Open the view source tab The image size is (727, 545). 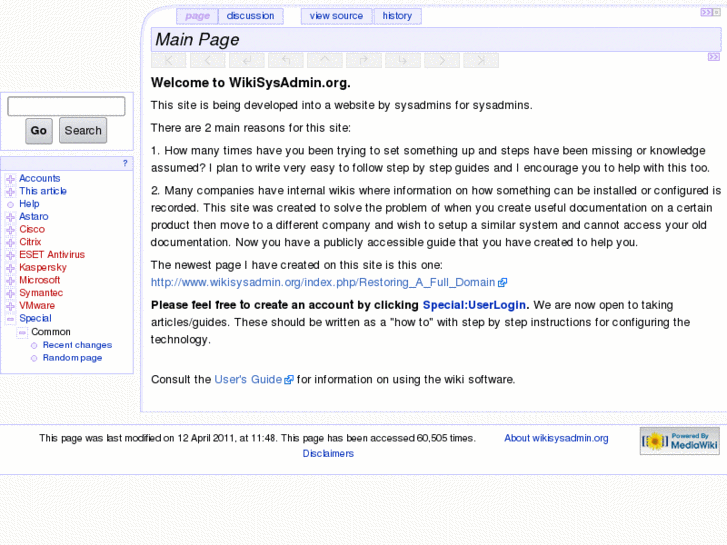(336, 16)
